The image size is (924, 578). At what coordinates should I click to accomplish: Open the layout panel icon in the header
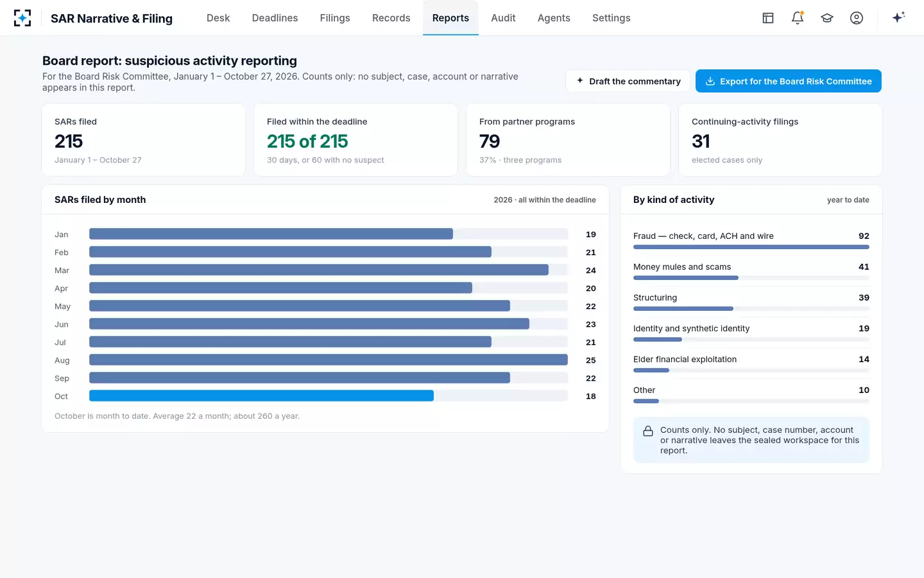(x=768, y=18)
